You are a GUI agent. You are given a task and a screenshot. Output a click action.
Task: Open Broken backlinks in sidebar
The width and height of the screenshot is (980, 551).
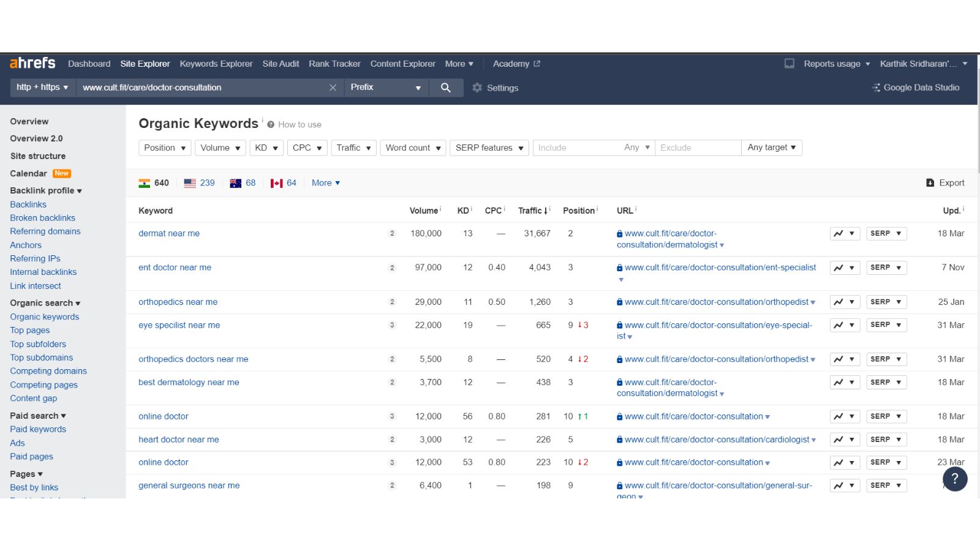42,218
